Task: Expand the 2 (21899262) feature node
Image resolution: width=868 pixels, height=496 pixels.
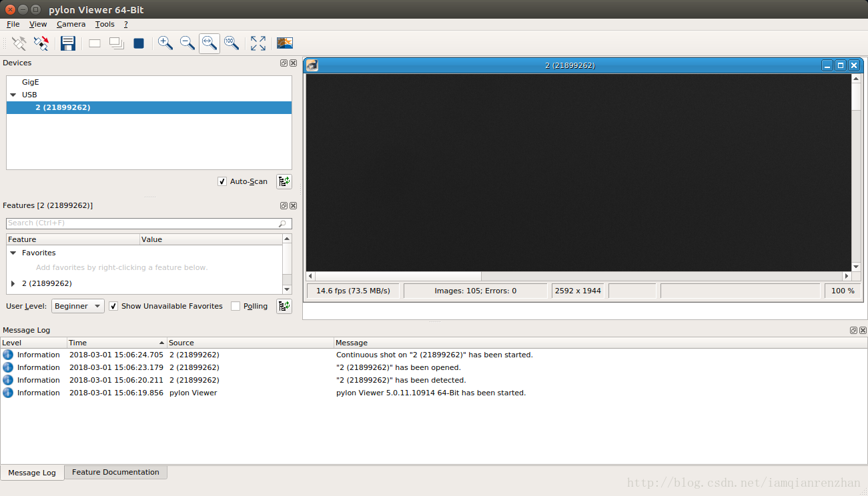Action: 13,283
